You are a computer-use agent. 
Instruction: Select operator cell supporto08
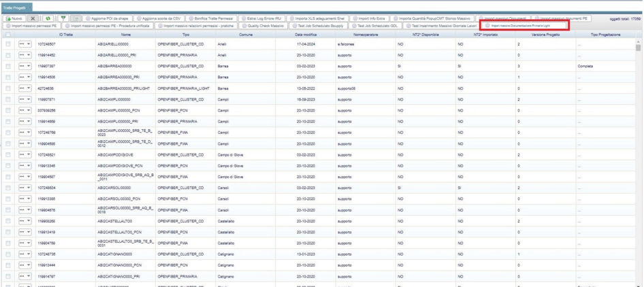pyautogui.click(x=366, y=88)
